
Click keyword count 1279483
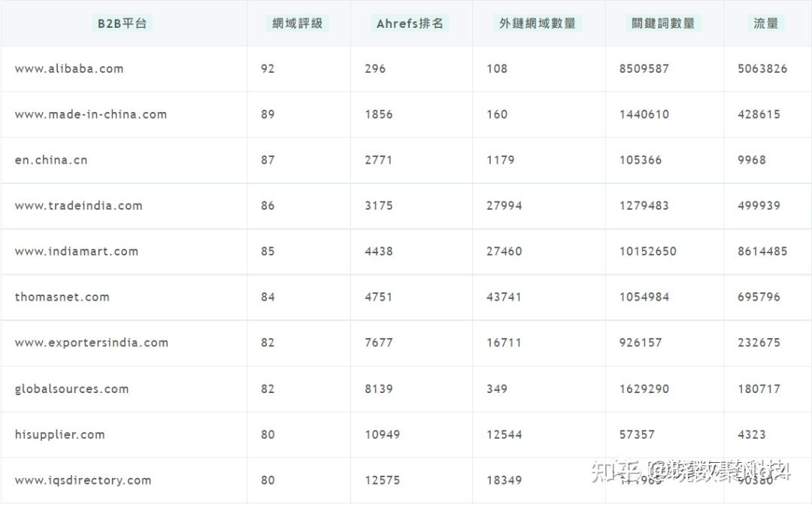644,205
